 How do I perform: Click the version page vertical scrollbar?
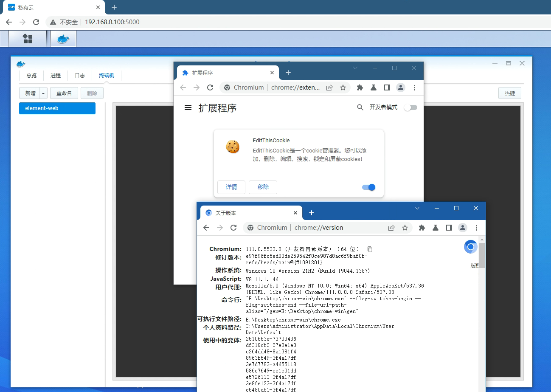coord(482,255)
